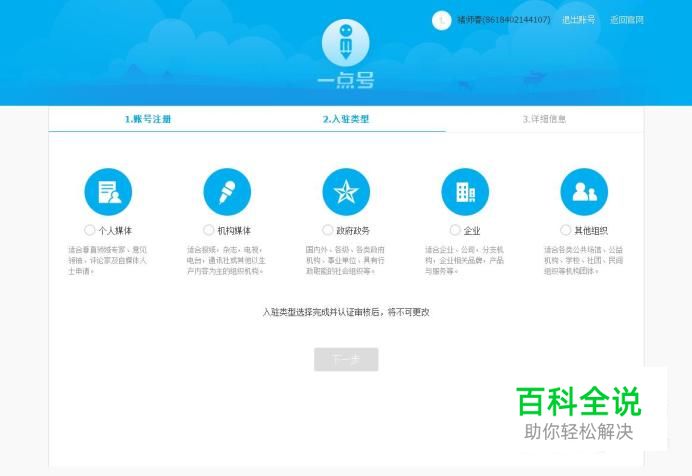This screenshot has width=692, height=476.
Task: Click the 下一步 button
Action: point(346,360)
